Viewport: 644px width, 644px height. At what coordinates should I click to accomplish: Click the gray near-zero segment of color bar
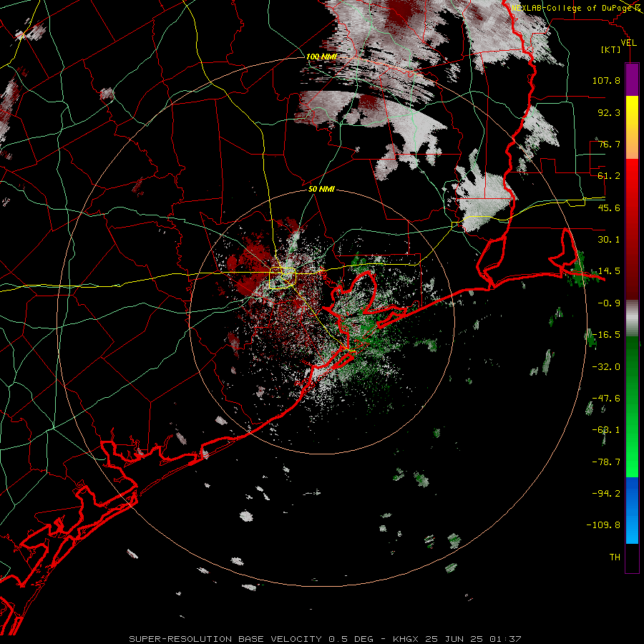click(x=632, y=318)
